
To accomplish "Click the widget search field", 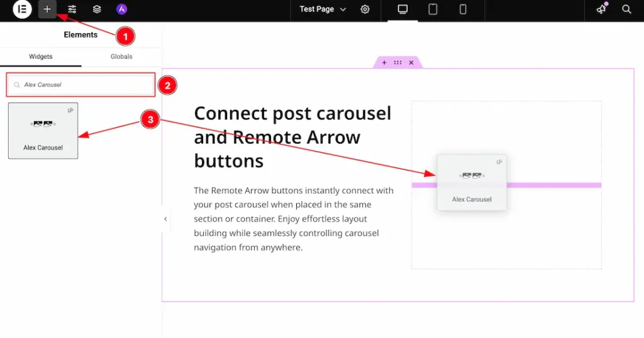I will (x=82, y=84).
